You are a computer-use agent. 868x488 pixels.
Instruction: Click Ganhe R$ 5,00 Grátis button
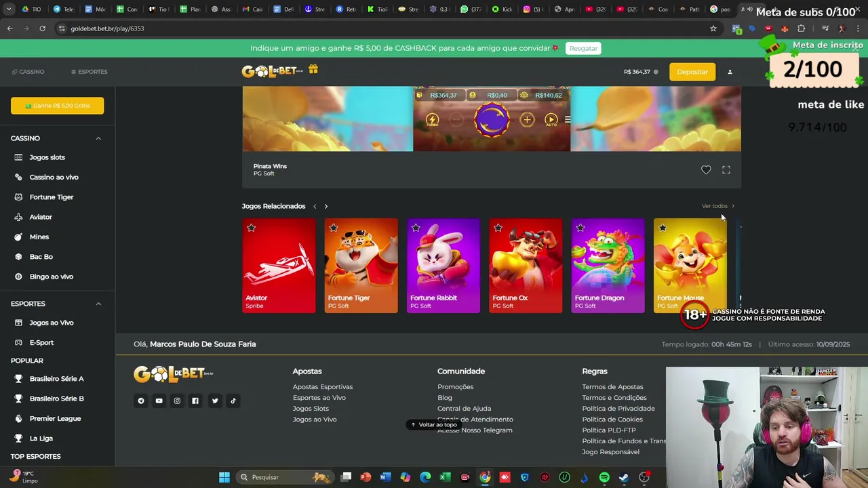click(57, 106)
